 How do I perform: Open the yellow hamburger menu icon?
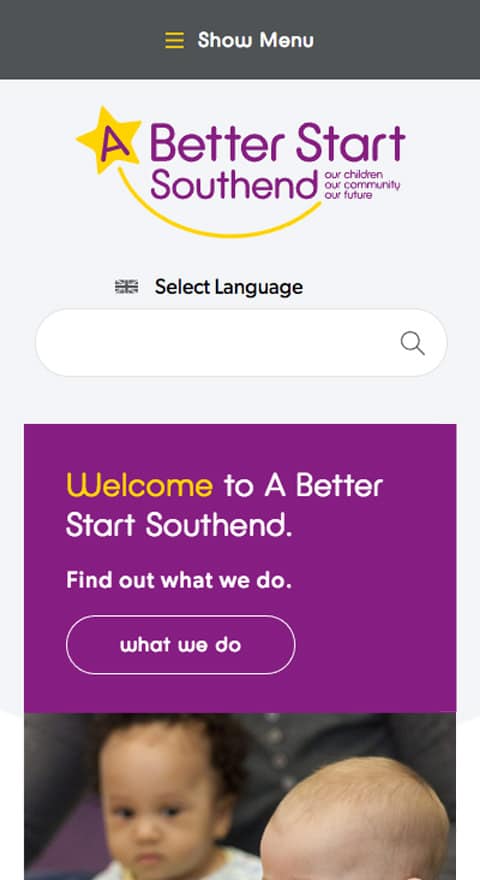[174, 40]
